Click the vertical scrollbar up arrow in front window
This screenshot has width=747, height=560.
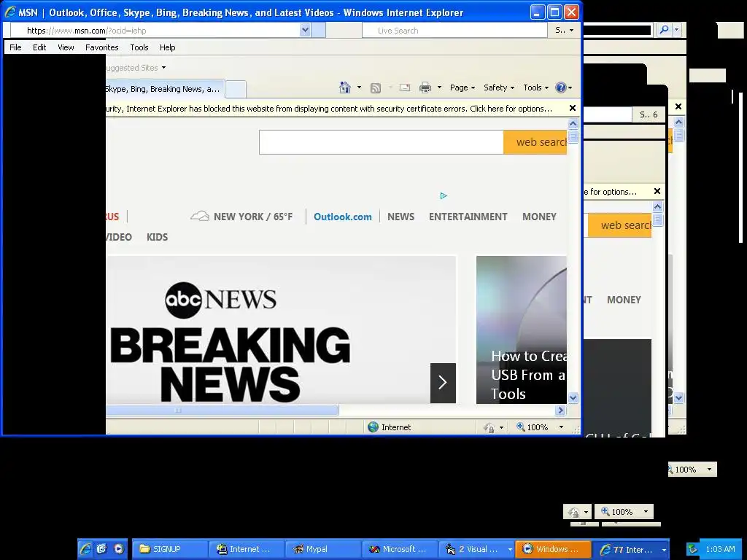tap(573, 124)
